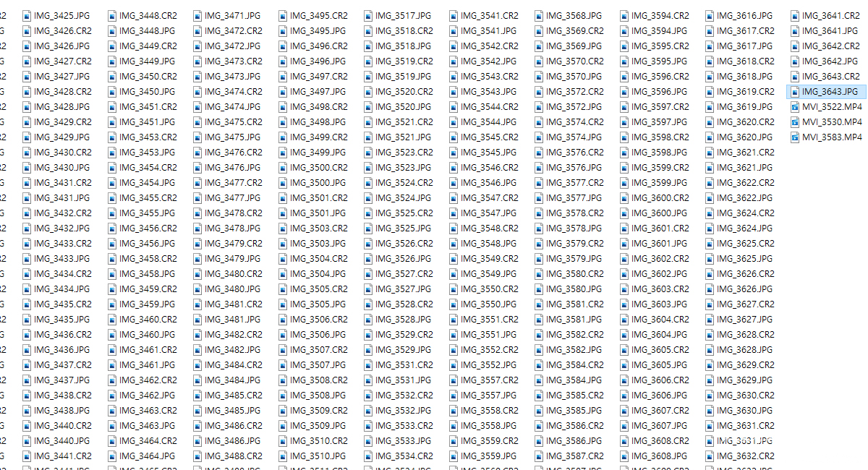
Task: Select file name IMG_3450.JPG
Action: [148, 91]
